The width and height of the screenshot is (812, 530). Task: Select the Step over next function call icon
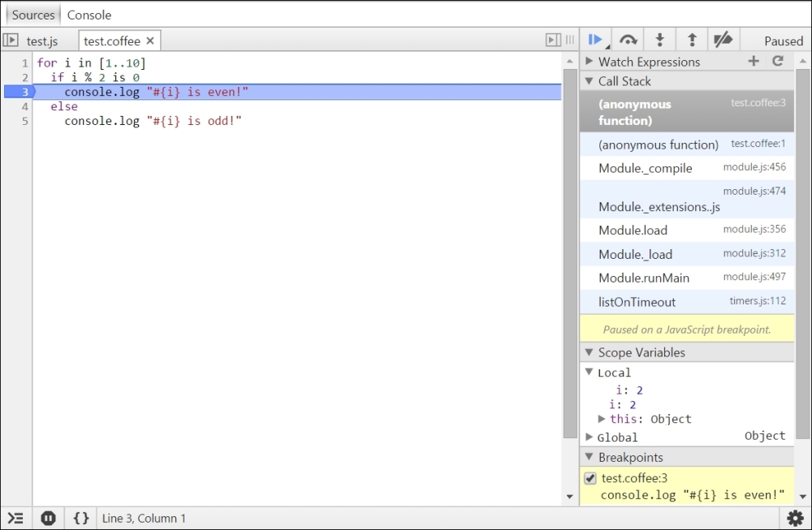[627, 38]
